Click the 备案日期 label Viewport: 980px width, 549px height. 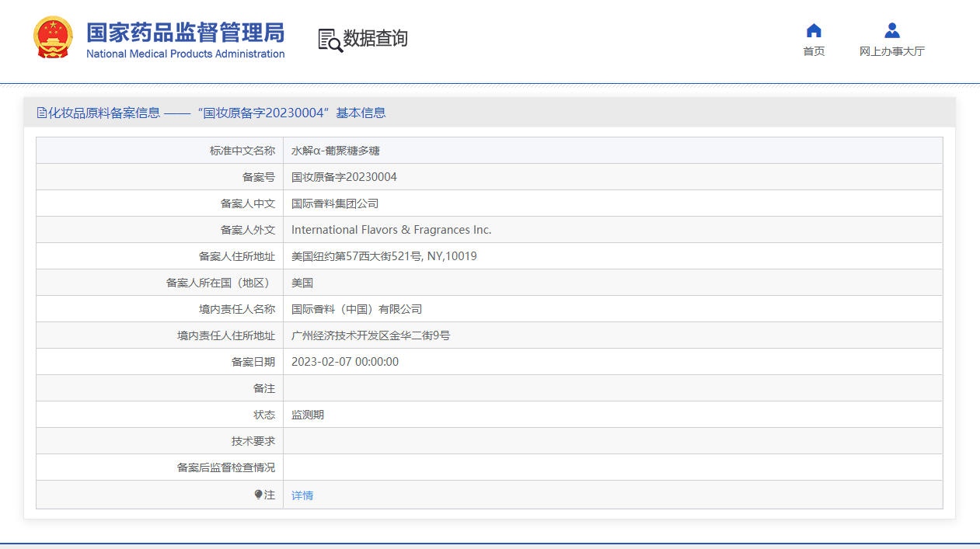pos(253,362)
